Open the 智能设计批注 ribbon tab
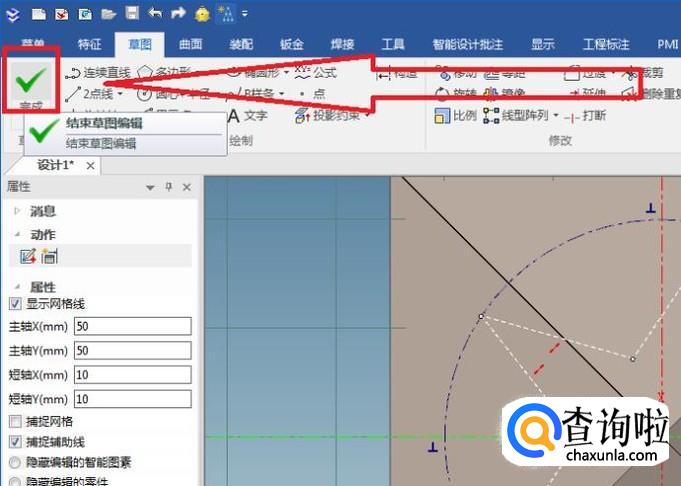Screen dimensions: 681x486 [x=468, y=44]
